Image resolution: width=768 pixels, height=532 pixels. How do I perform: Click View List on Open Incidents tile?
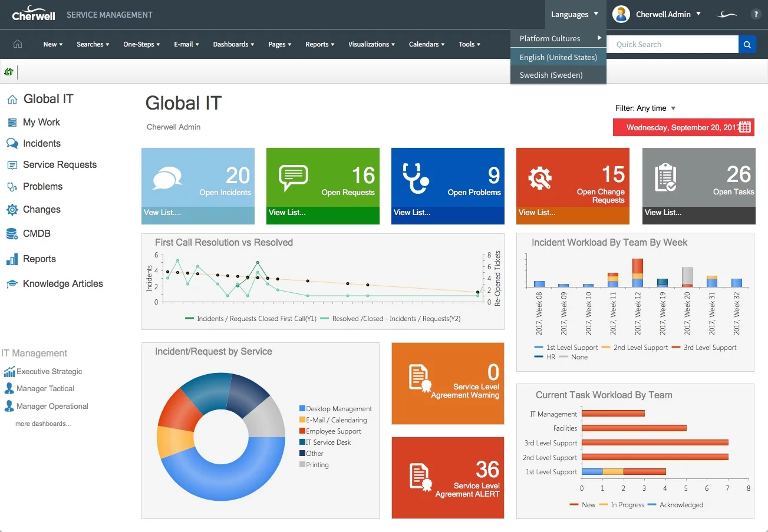(x=162, y=212)
